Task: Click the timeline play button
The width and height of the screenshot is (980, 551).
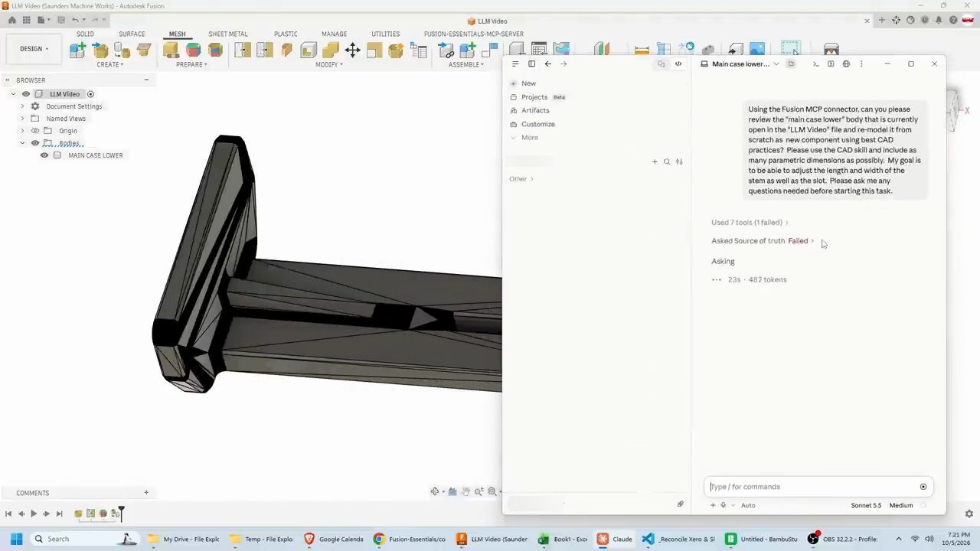Action: 34,514
